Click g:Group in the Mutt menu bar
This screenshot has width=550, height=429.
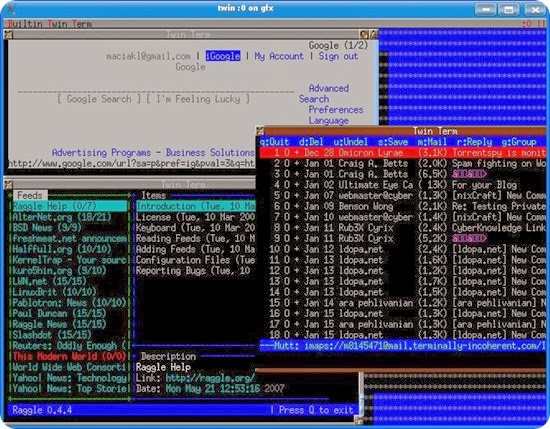[x=519, y=142]
